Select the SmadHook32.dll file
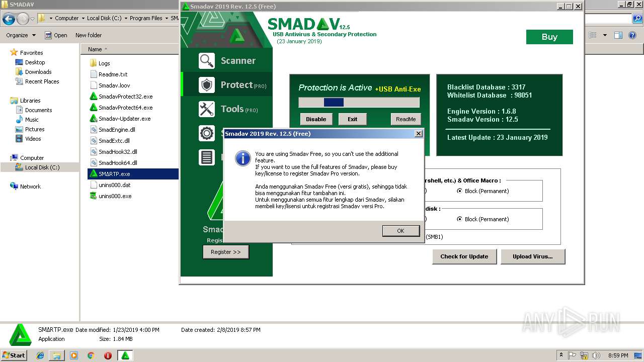The height and width of the screenshot is (362, 644). (113, 152)
